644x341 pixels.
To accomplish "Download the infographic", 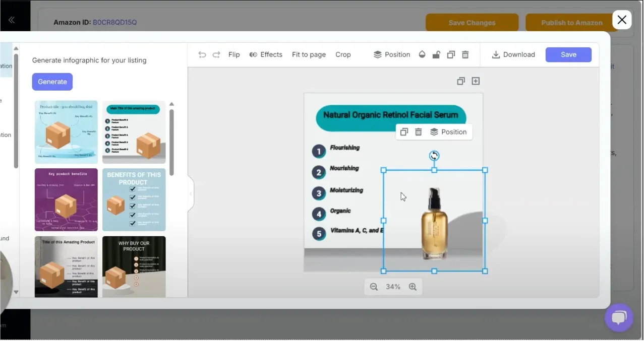I will click(513, 55).
